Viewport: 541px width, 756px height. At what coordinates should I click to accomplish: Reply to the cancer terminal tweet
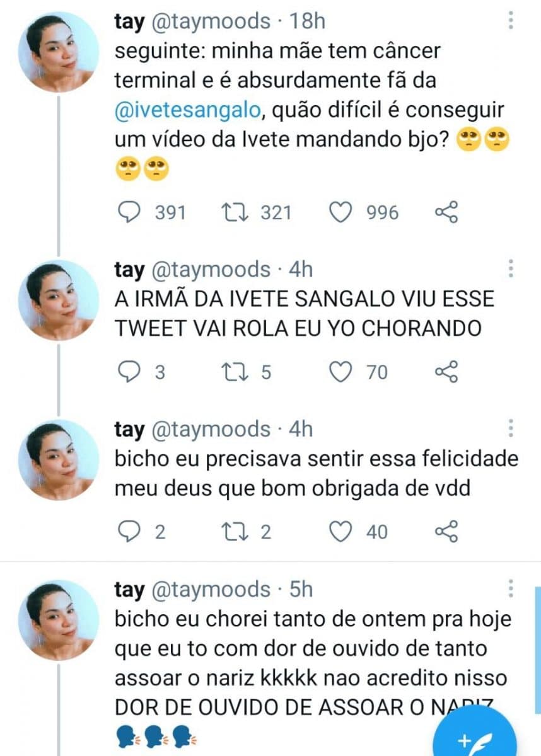pyautogui.click(x=130, y=212)
